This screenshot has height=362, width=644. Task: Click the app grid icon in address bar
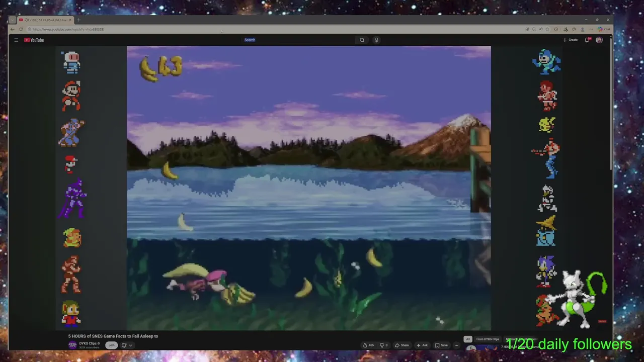527,29
